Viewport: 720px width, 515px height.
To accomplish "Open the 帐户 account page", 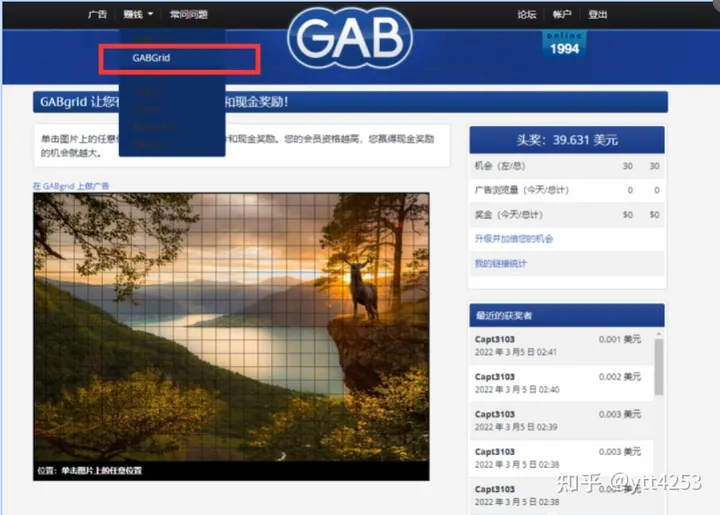I will click(x=562, y=14).
